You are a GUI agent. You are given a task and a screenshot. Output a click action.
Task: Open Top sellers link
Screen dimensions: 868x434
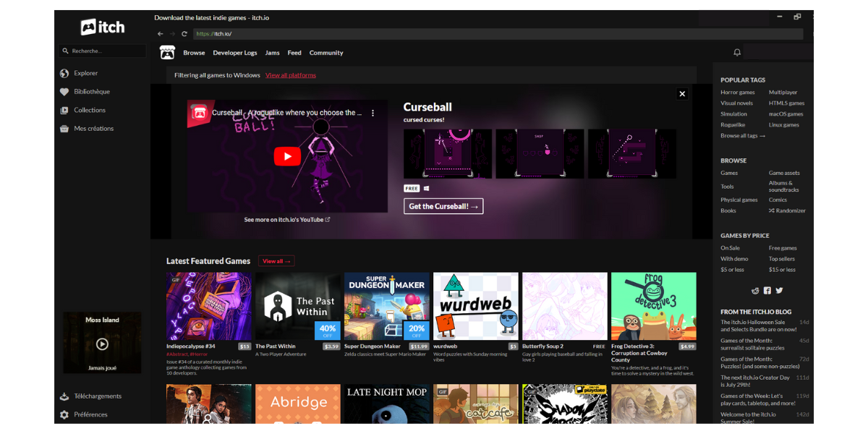(x=782, y=259)
